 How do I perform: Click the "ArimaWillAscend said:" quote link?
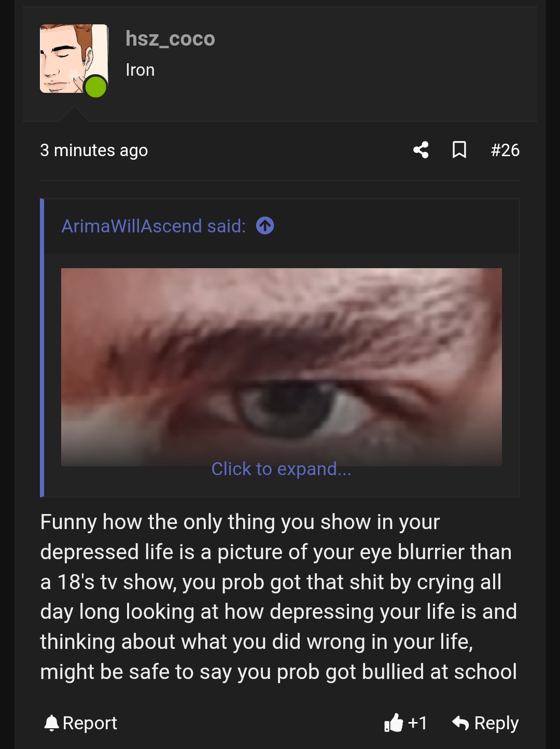[153, 226]
